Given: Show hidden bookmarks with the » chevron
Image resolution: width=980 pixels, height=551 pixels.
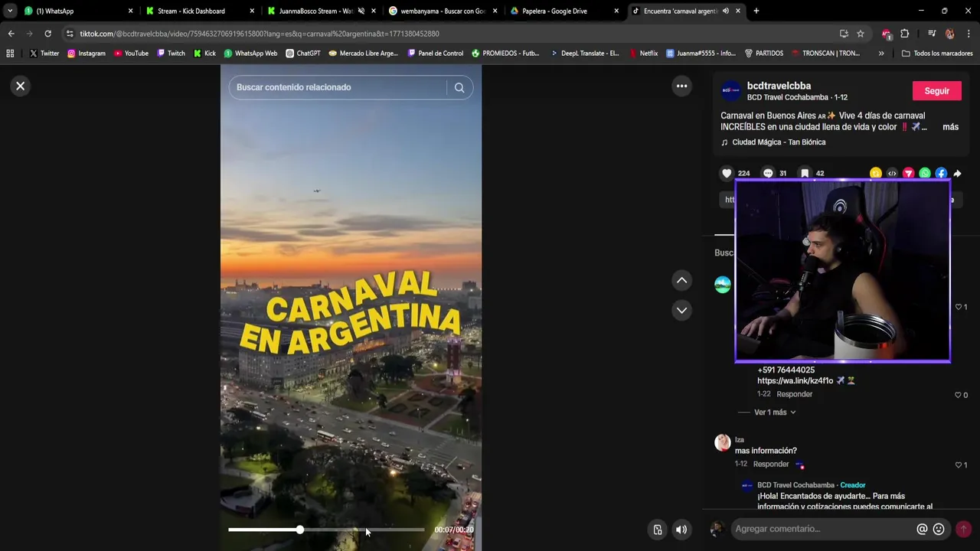Looking at the screenshot, I should (881, 54).
